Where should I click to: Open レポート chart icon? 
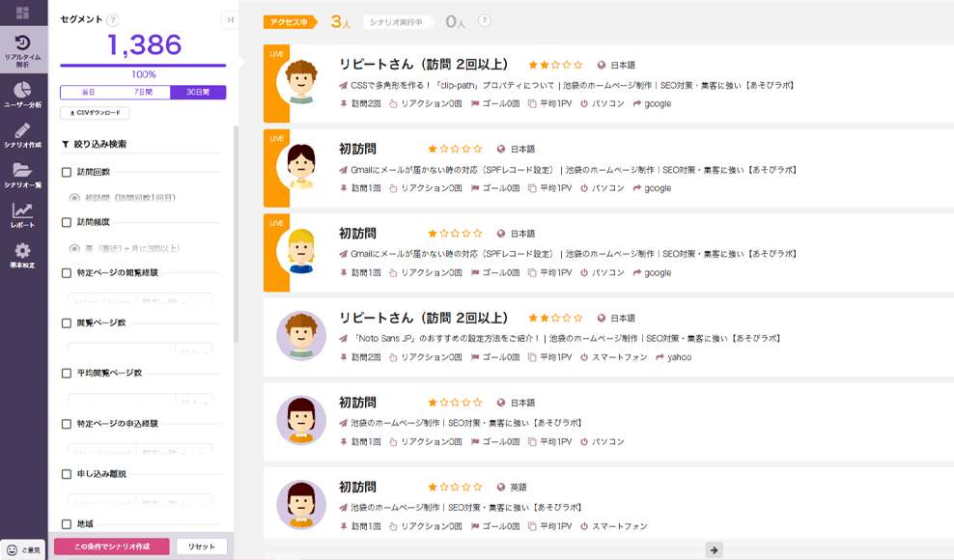coord(23,215)
